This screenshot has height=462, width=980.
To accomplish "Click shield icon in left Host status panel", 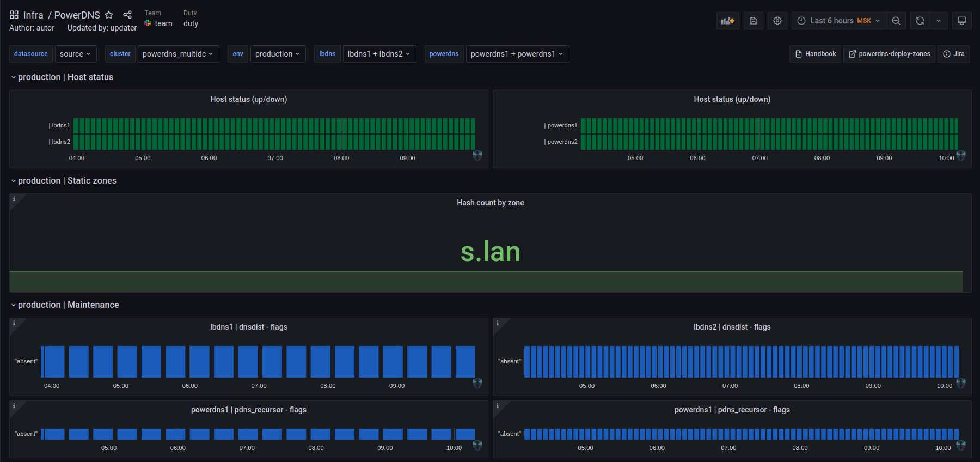I will pos(477,155).
